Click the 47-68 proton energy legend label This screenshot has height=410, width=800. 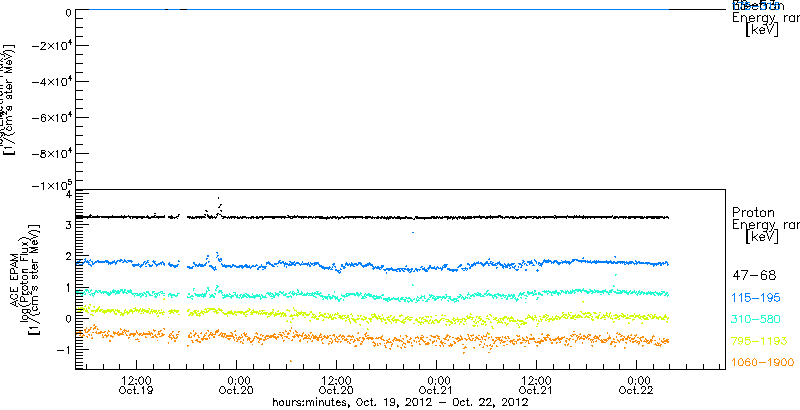pyautogui.click(x=754, y=276)
